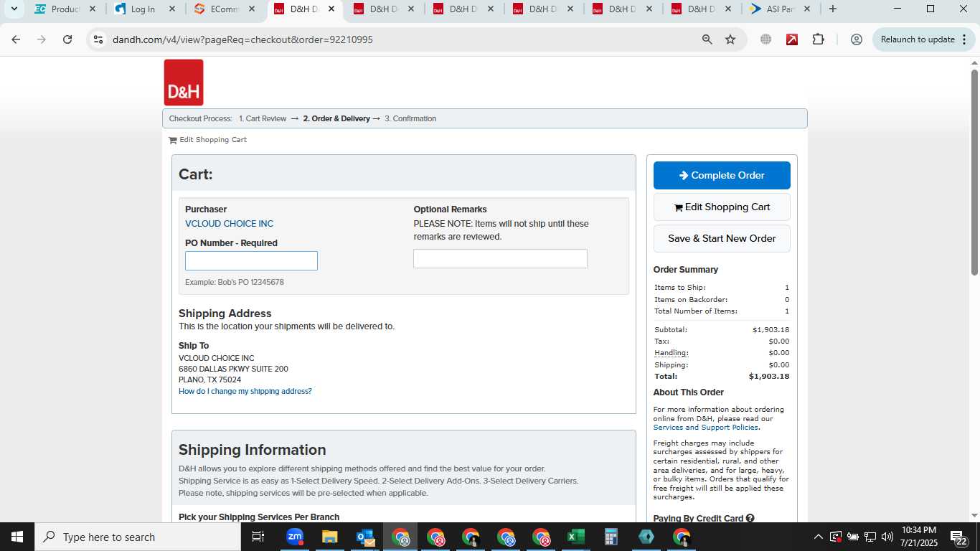
Task: Open the VCLOUD CHOICE INC purchaser link
Action: [229, 224]
